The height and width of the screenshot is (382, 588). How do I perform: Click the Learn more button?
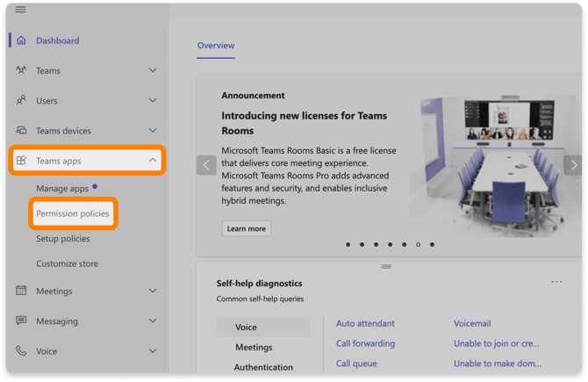point(247,228)
